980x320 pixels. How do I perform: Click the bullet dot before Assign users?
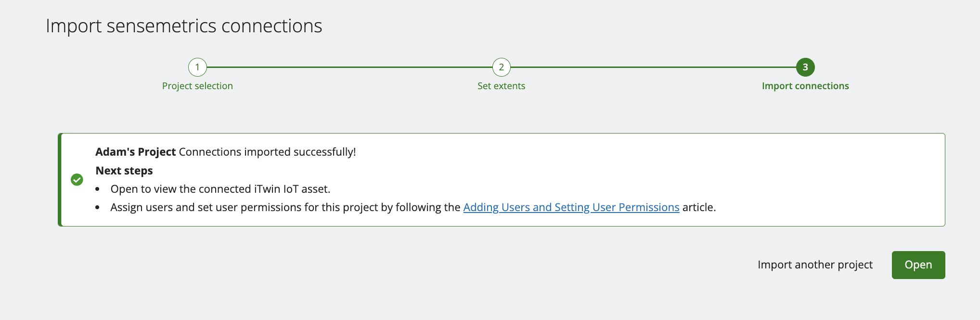(98, 208)
